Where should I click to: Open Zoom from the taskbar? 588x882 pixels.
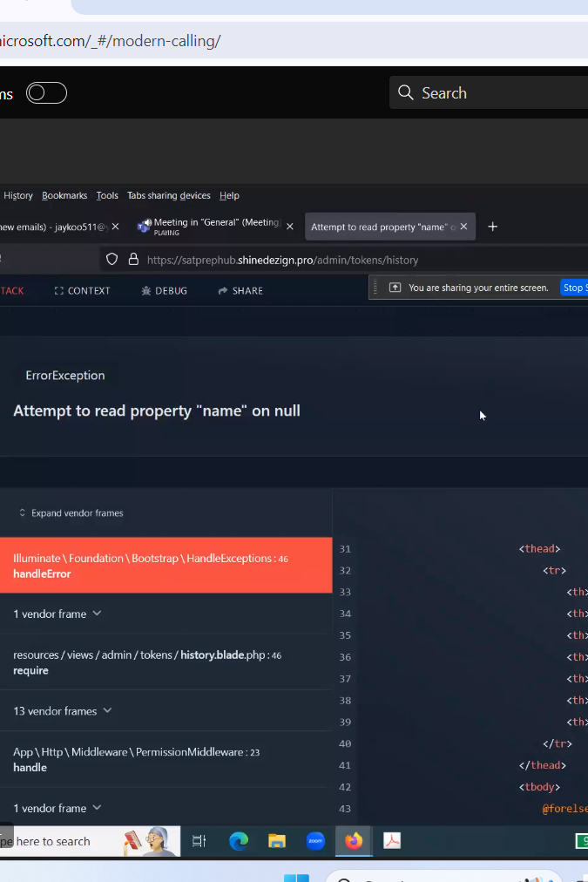315,841
